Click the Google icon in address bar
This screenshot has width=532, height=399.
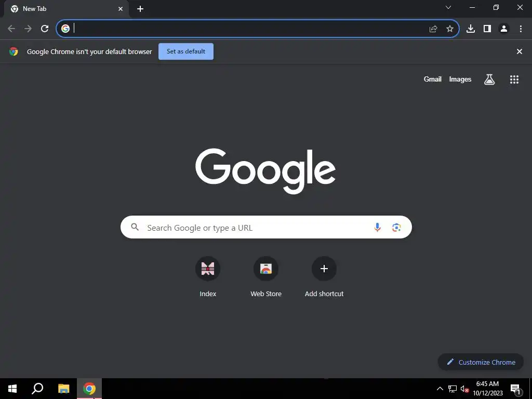pos(65,29)
